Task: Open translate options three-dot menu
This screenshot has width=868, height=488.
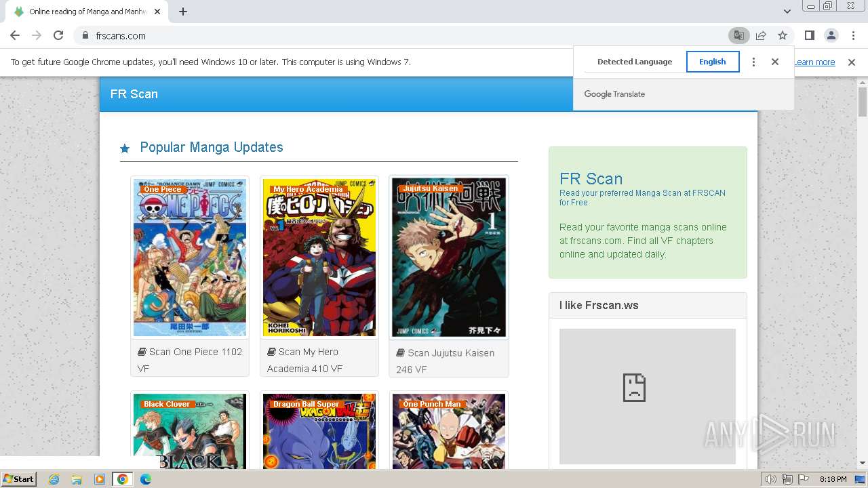Action: [x=753, y=62]
